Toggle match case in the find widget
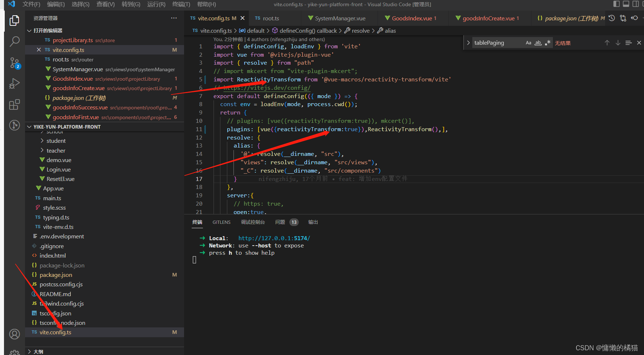644x355 pixels. [x=528, y=43]
